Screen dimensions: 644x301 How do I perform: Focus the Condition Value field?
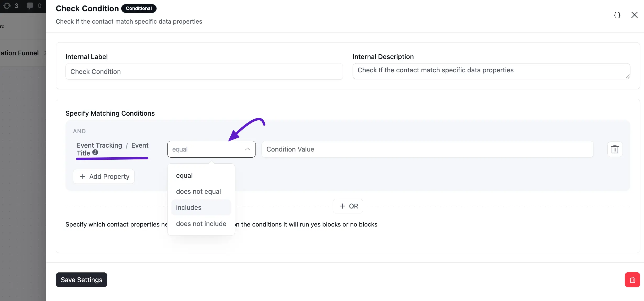pyautogui.click(x=428, y=149)
